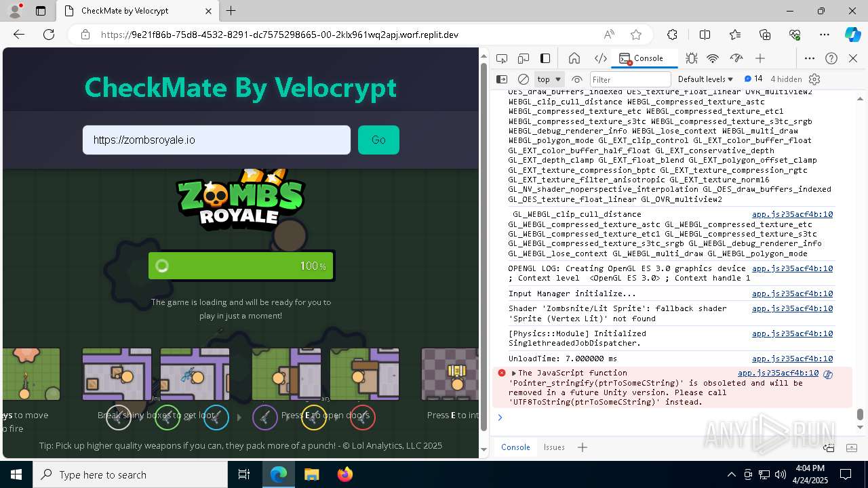This screenshot has width=868, height=488.
Task: Click the Go button
Action: point(378,140)
